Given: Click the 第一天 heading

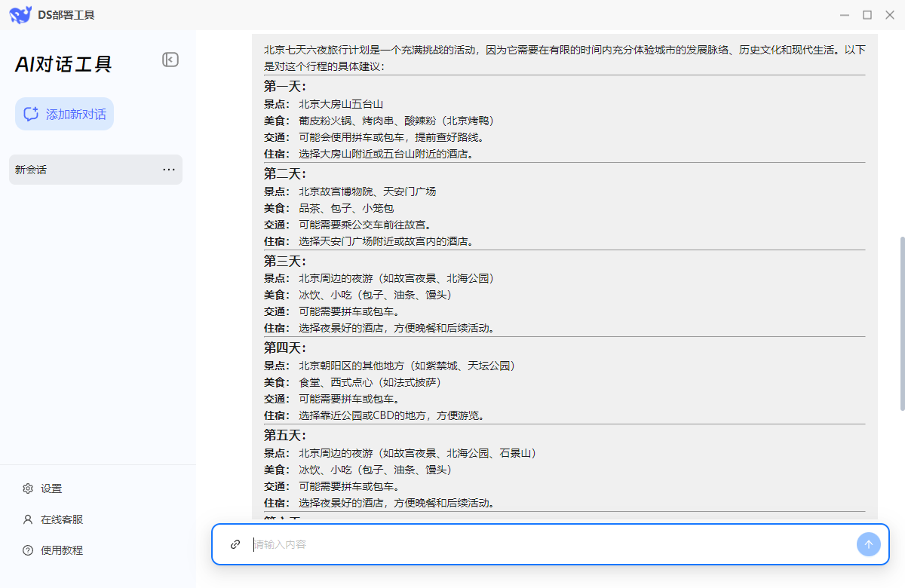Looking at the screenshot, I should pyautogui.click(x=285, y=86).
